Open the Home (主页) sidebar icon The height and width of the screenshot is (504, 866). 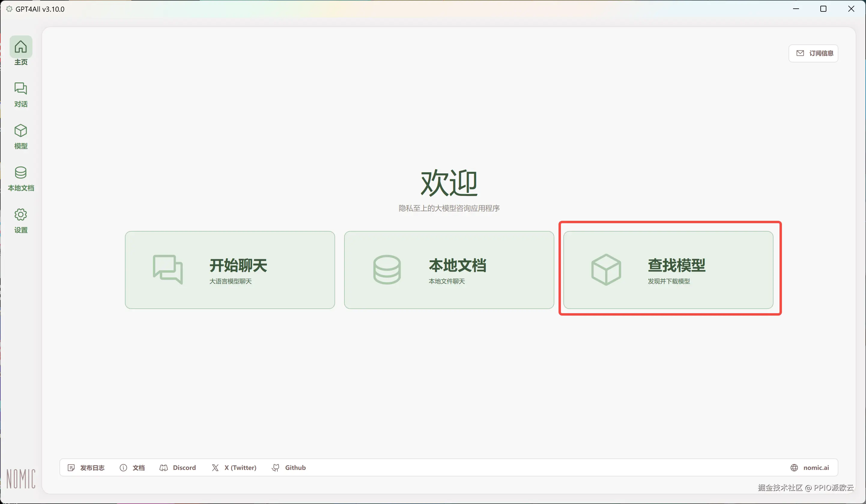tap(21, 47)
